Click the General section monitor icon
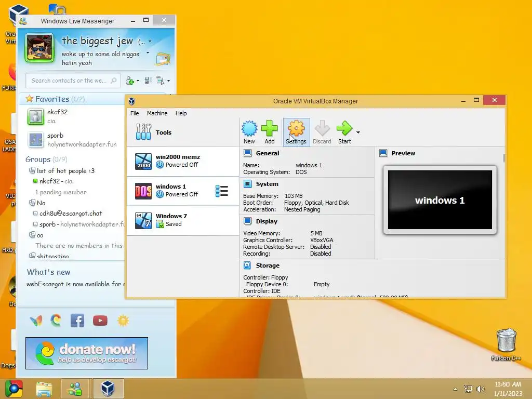This screenshot has height=399, width=532. coord(248,153)
